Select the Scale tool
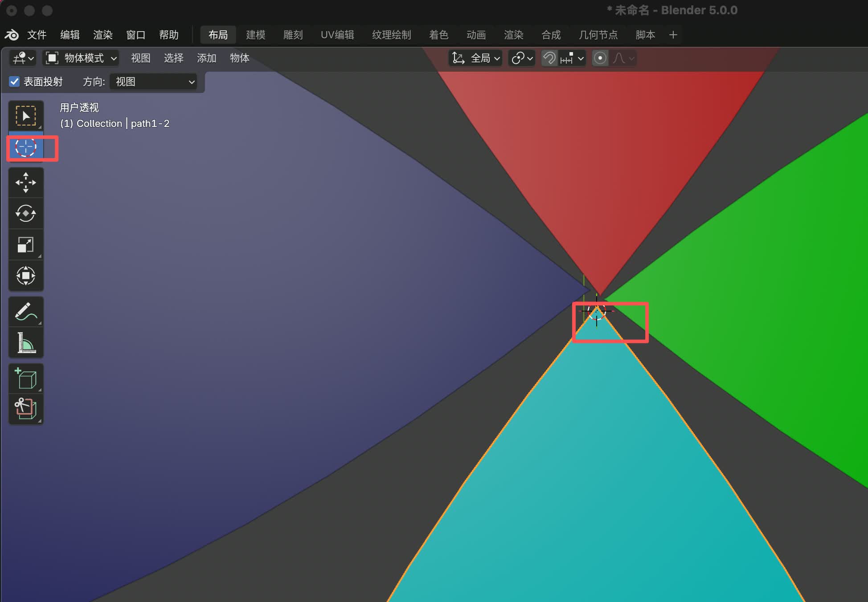868x602 pixels. pyautogui.click(x=26, y=244)
